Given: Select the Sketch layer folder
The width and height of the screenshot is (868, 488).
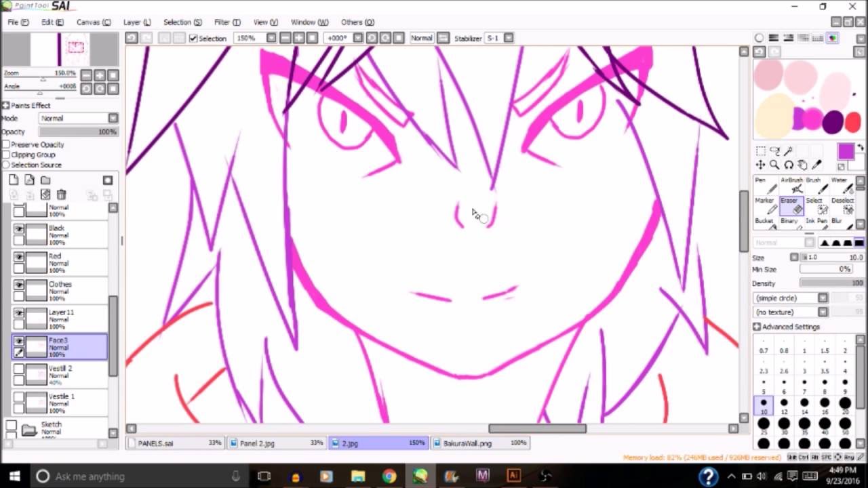Looking at the screenshot, I should (60, 428).
